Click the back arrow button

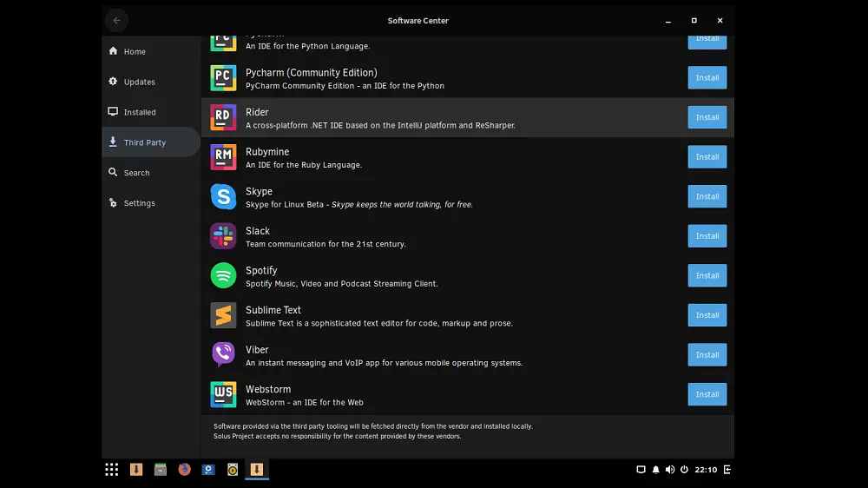click(116, 21)
